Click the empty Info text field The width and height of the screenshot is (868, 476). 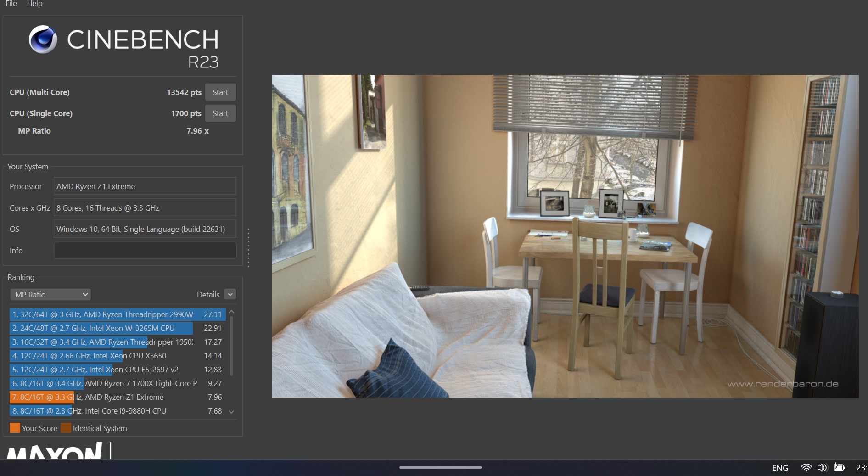pos(145,251)
